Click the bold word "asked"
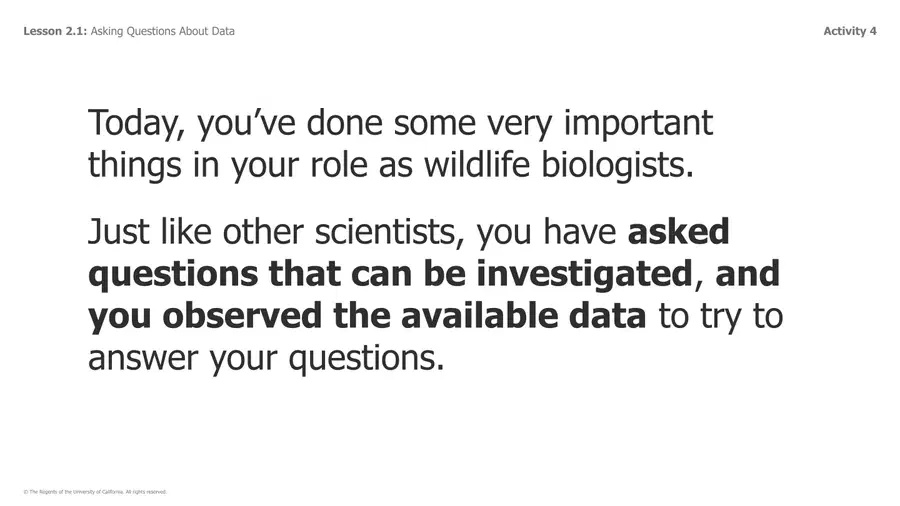The height and width of the screenshot is (506, 900). click(678, 231)
